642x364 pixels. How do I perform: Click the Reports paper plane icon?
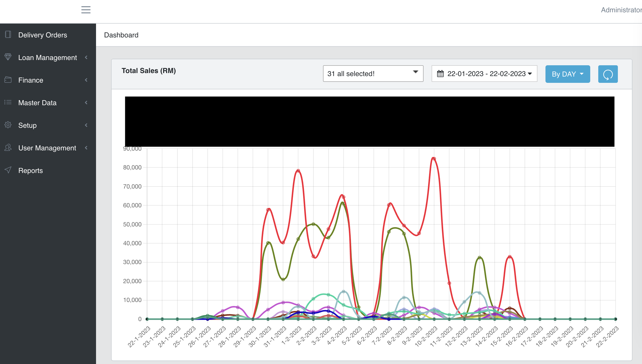click(8, 170)
